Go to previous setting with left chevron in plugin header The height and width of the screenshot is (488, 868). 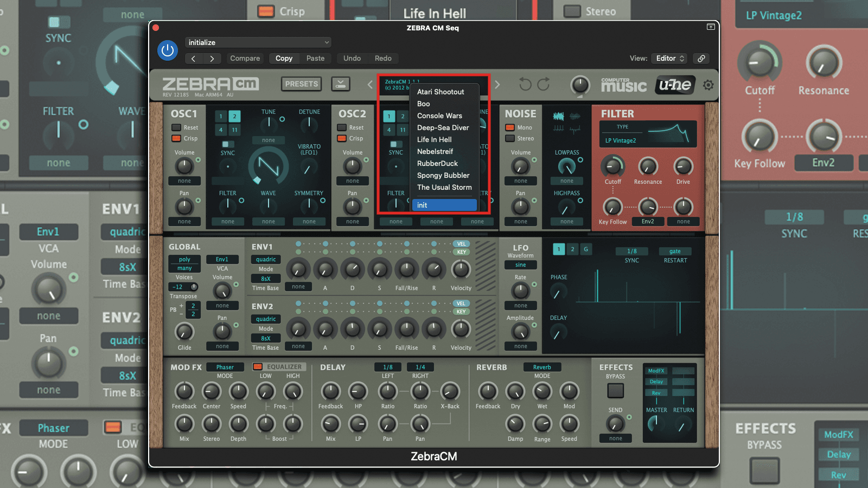click(194, 59)
